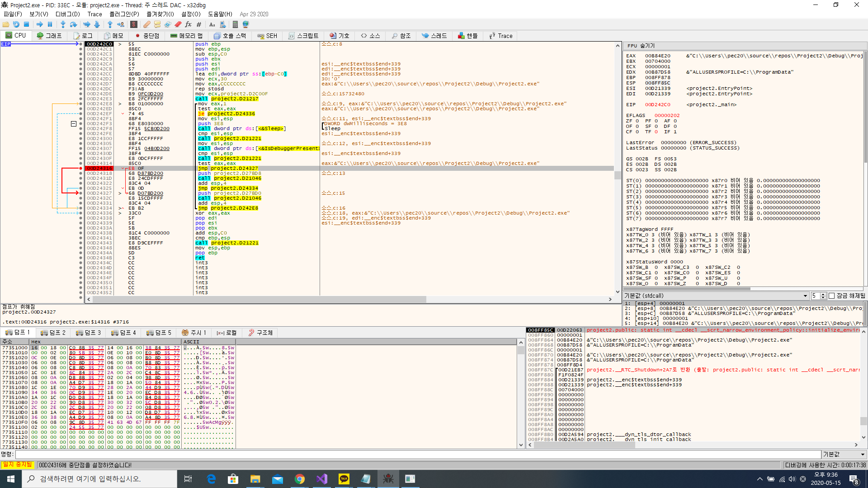
Task: Show variables with hash icon
Action: [199, 24]
